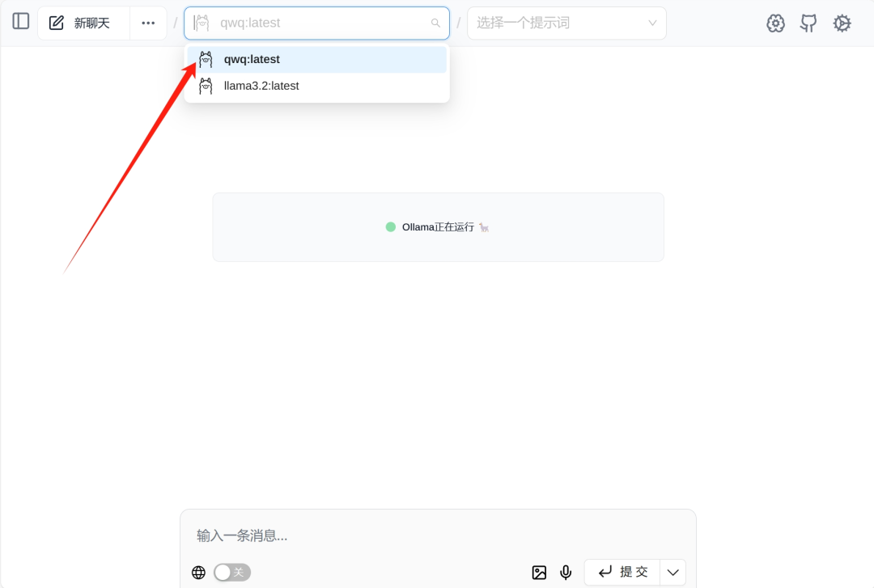This screenshot has height=588, width=874.
Task: Open the model settings brain icon
Action: [775, 23]
